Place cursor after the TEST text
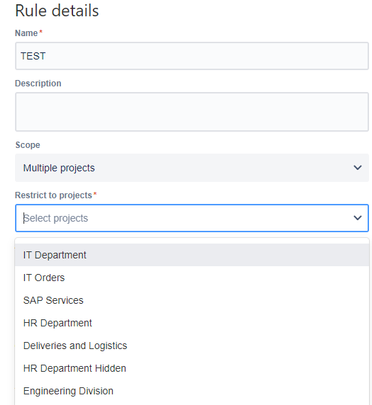 [x=47, y=56]
